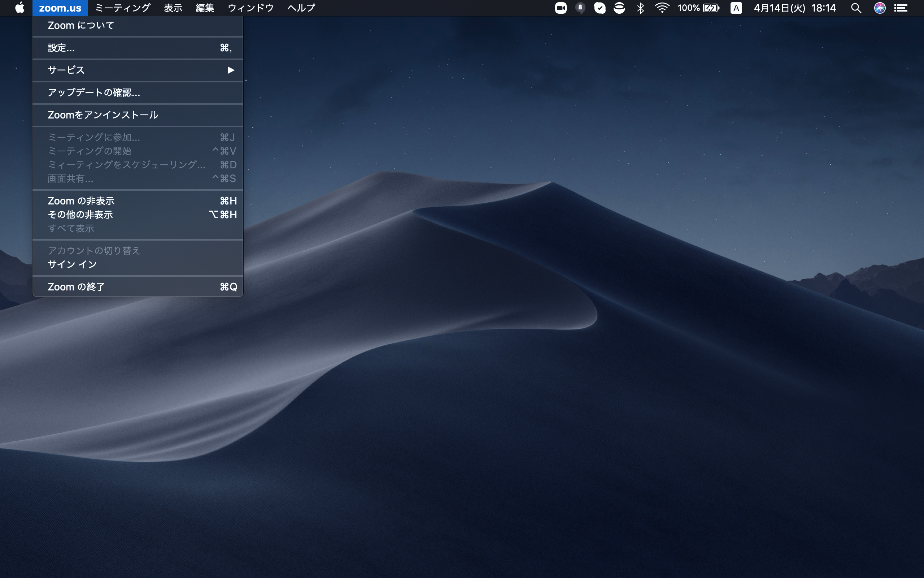Open the striped round status icon
924x578 pixels.
click(x=619, y=8)
